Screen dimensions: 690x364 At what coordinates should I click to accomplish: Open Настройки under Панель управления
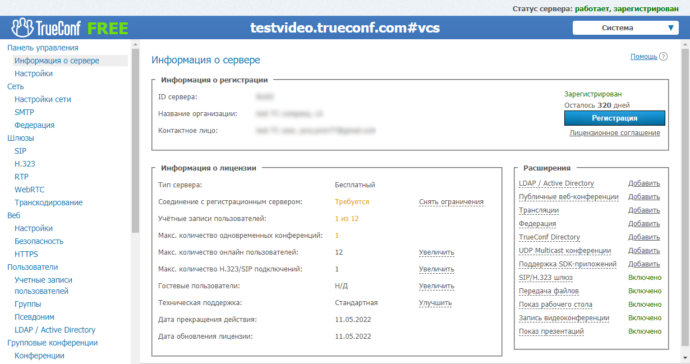coord(33,74)
